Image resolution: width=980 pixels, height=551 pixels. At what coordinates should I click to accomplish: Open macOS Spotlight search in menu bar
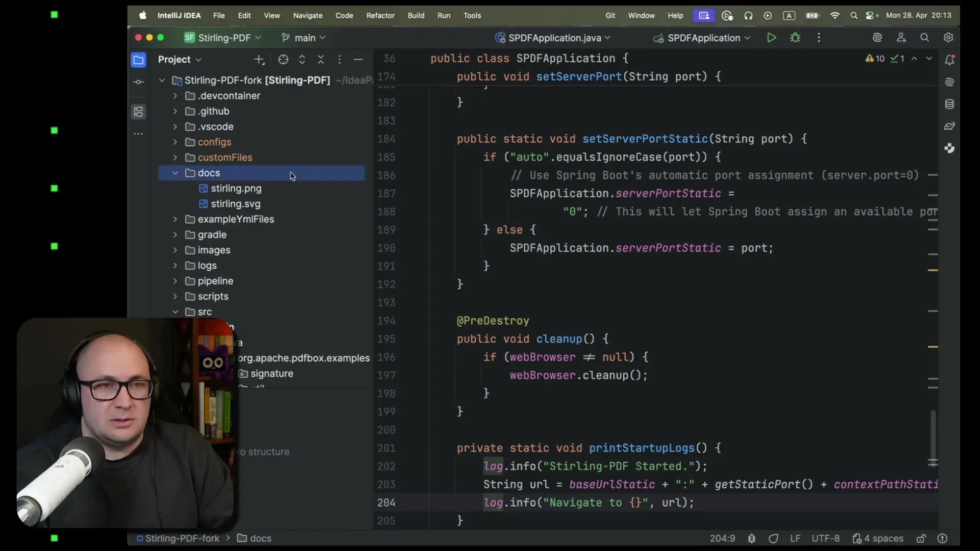(x=853, y=16)
